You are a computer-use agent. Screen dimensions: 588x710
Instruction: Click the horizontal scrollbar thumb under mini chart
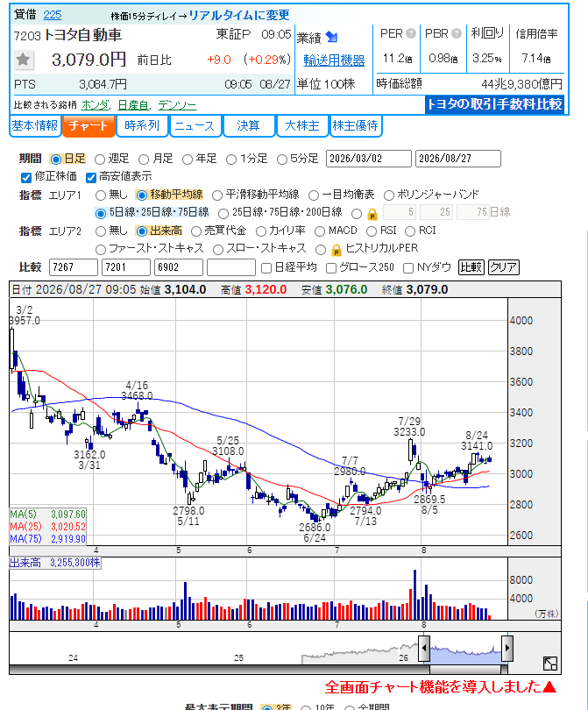(x=465, y=671)
